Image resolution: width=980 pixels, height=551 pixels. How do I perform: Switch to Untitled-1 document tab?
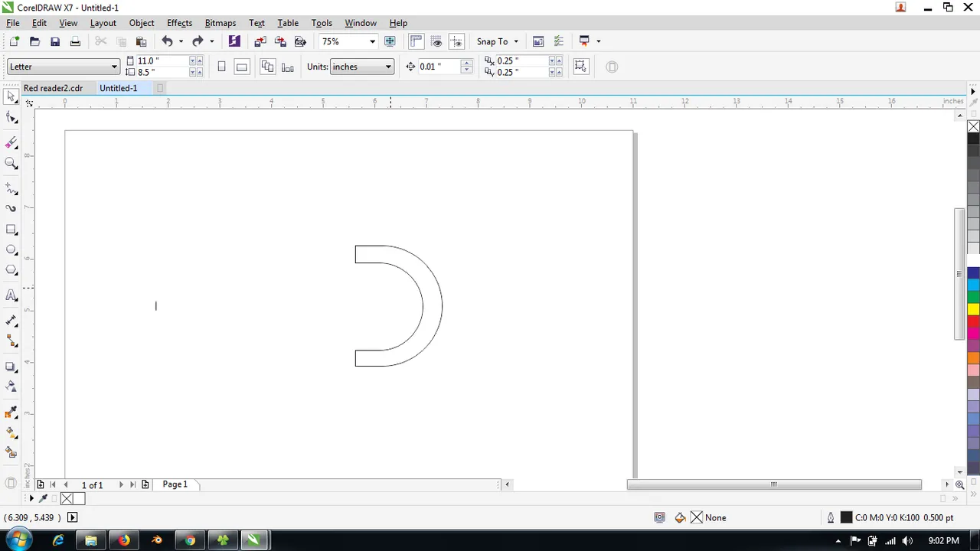(x=118, y=88)
